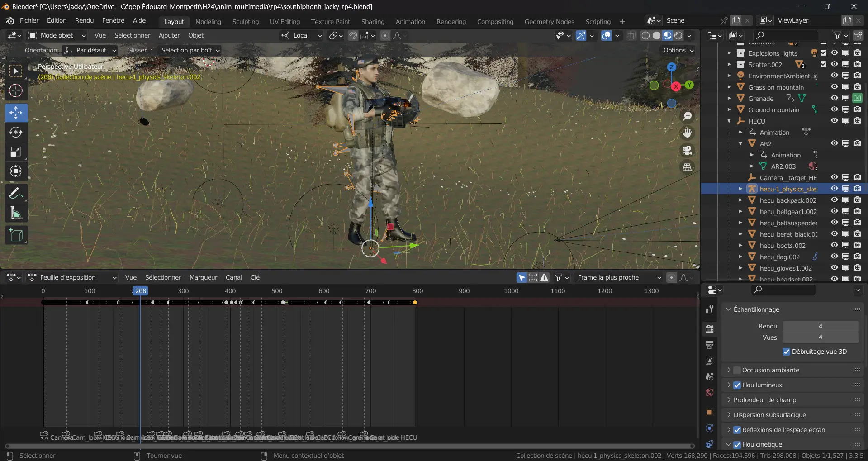Viewport: 868px width, 461px height.
Task: Disable the Flou cinétique checkbox
Action: (x=737, y=444)
